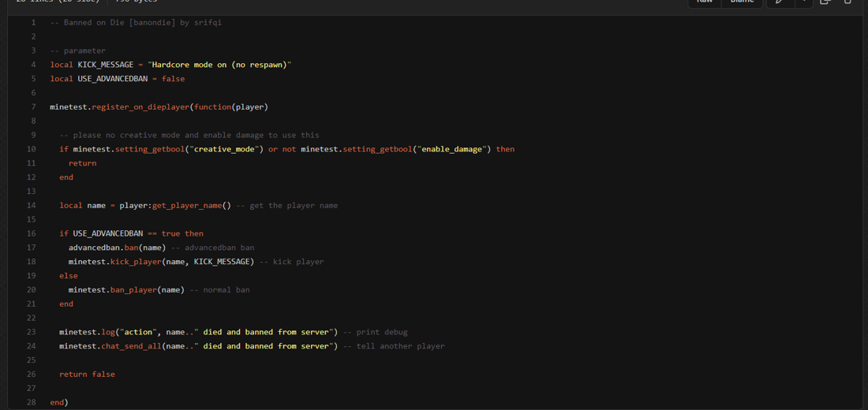Click the copy raw contents icon
868x410 pixels.
click(825, 2)
